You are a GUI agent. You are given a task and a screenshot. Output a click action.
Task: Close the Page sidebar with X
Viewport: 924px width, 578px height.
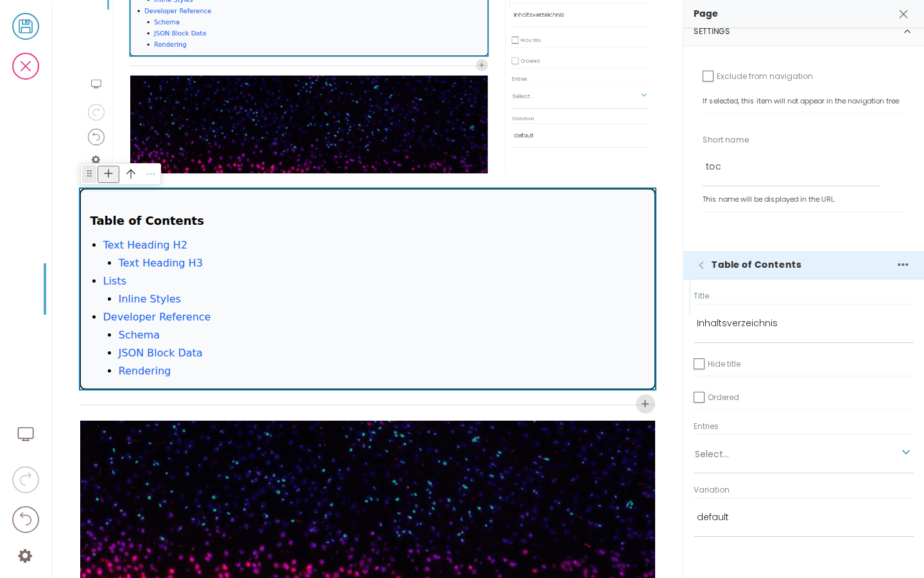903,14
